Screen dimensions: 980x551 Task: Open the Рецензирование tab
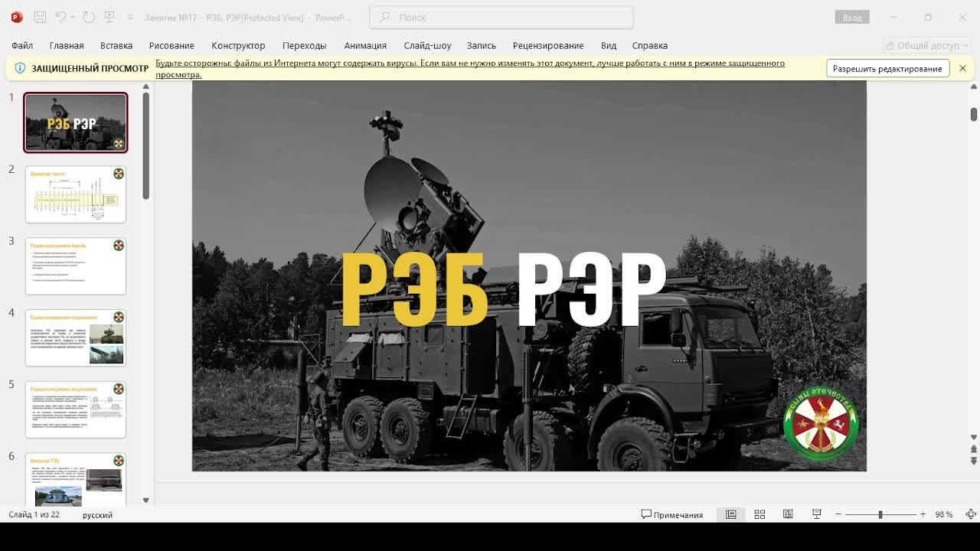548,45
